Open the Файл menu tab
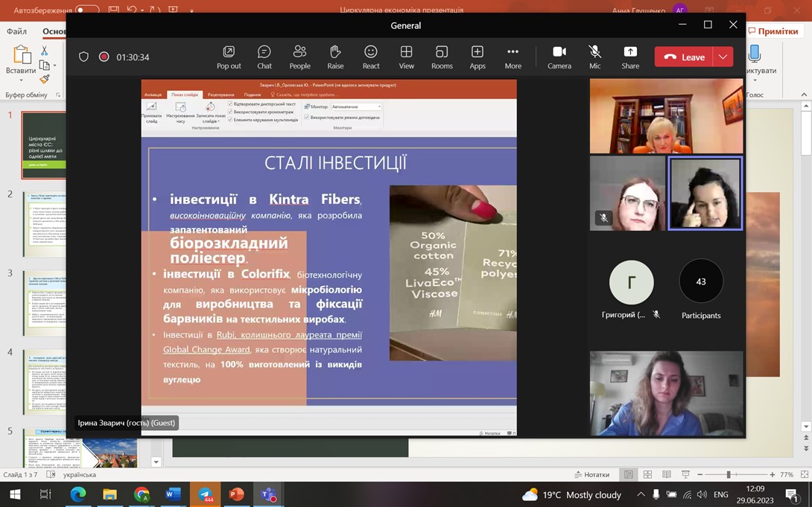Viewport: 812px width, 507px height. 16,31
